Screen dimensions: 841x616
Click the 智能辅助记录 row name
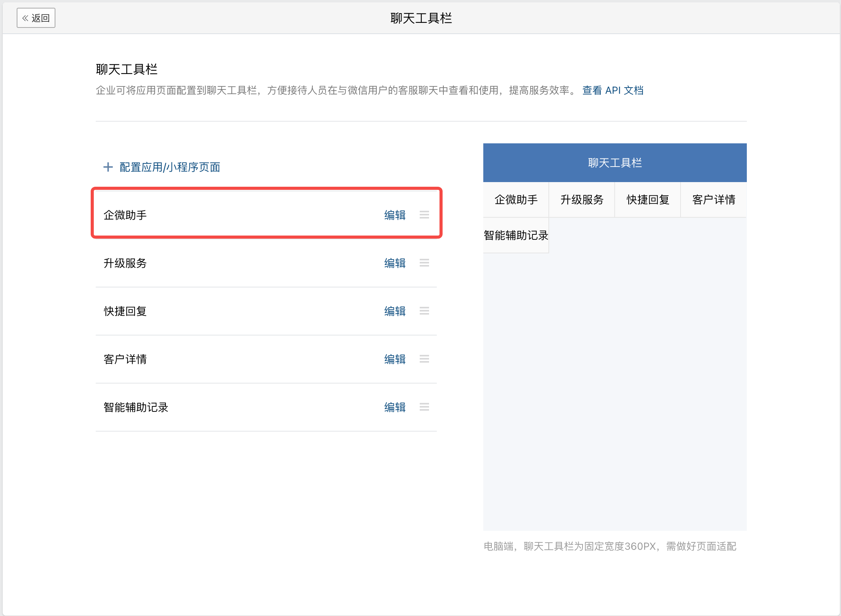tap(136, 407)
